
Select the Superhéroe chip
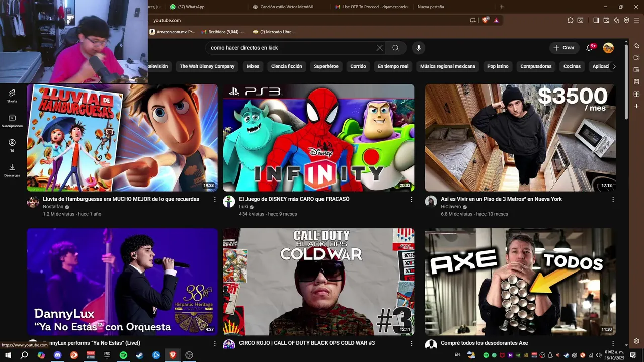coord(326,66)
